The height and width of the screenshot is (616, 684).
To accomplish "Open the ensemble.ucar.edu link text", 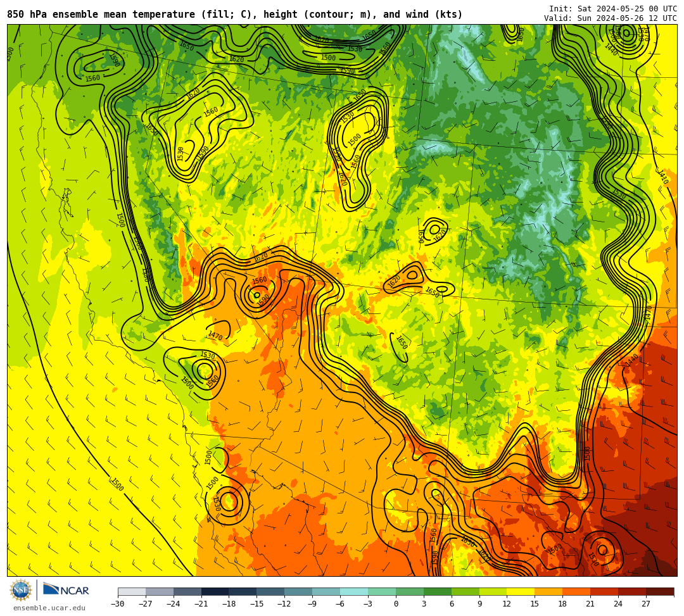I will click(x=49, y=608).
